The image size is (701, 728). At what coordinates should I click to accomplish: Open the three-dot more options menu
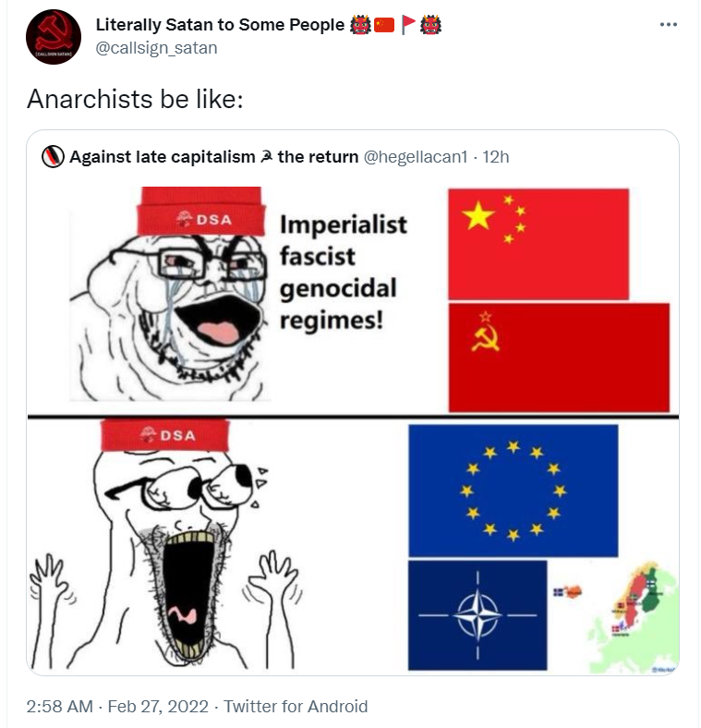(x=668, y=25)
